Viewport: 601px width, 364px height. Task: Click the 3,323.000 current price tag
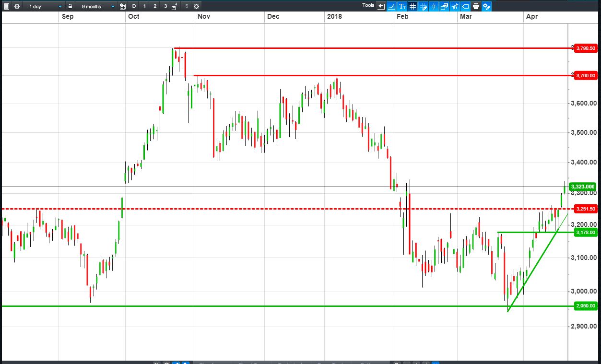583,187
